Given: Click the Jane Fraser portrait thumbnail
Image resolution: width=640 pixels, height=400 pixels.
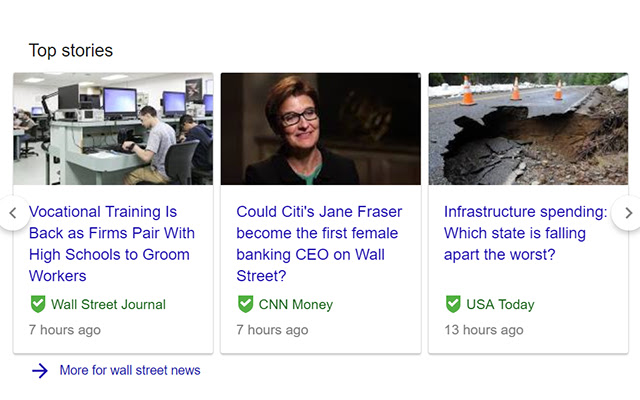Looking at the screenshot, I should [320, 129].
